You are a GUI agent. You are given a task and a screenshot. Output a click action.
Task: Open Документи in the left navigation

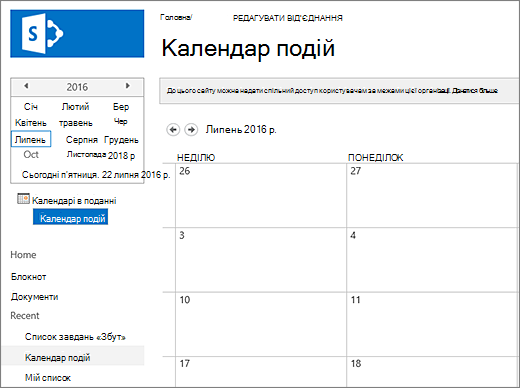(x=34, y=297)
